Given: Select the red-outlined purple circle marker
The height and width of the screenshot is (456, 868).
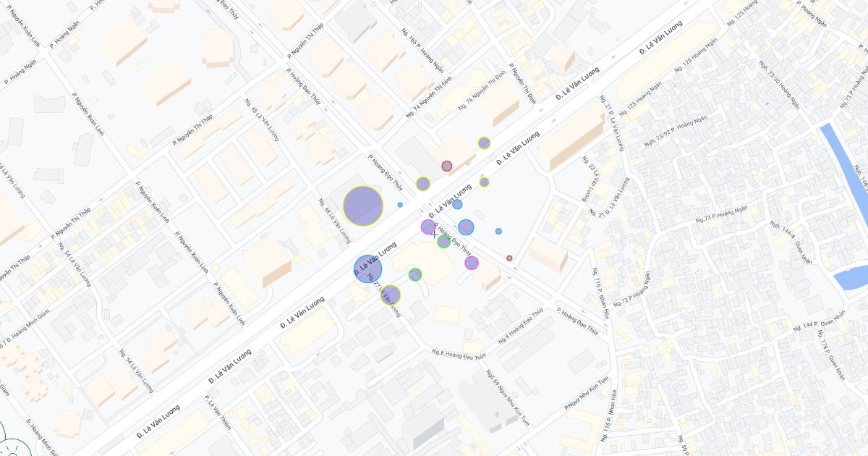Looking at the screenshot, I should click(x=447, y=166).
